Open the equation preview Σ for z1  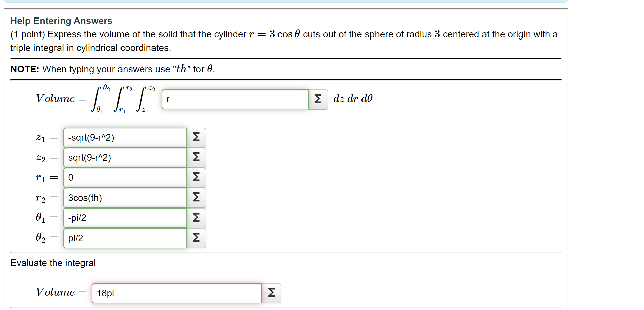point(196,137)
